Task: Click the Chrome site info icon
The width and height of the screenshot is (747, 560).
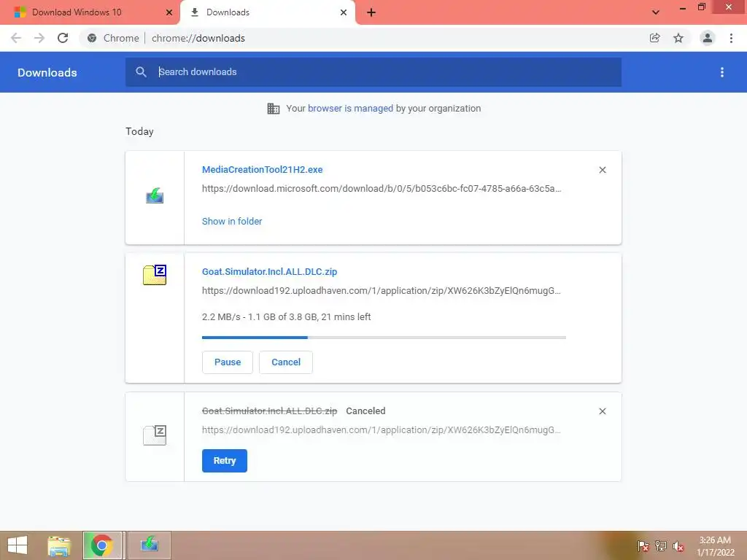Action: (x=92, y=38)
